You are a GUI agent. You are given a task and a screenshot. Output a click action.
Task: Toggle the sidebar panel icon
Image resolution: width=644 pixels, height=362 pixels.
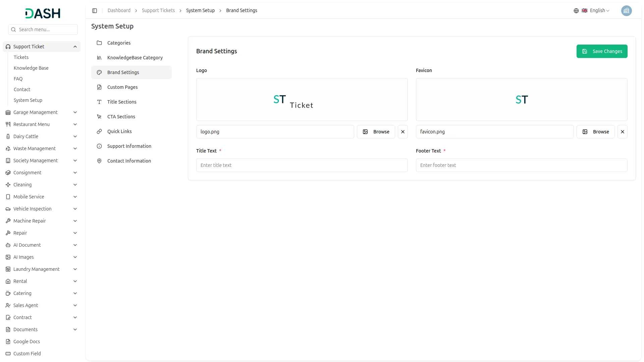[x=95, y=11]
